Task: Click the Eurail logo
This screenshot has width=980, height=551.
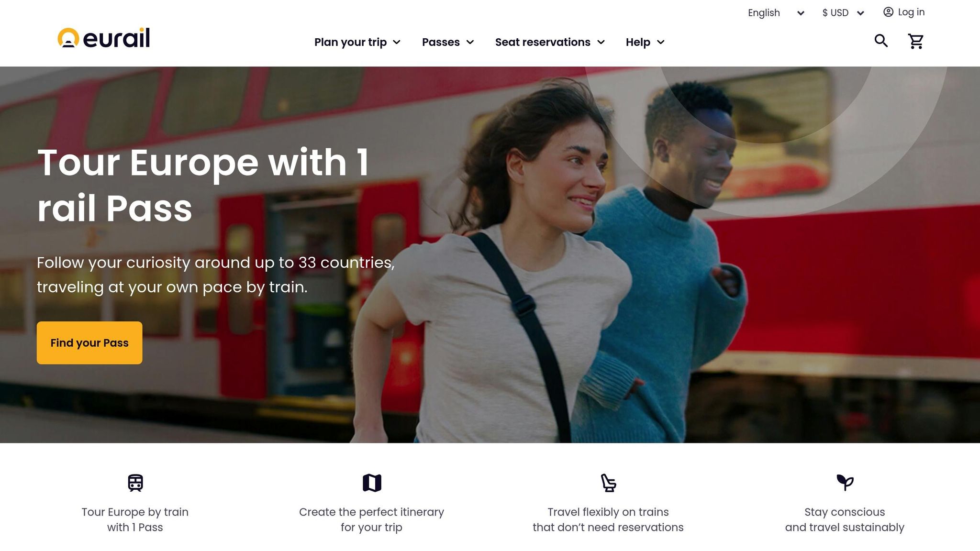Action: click(x=104, y=38)
